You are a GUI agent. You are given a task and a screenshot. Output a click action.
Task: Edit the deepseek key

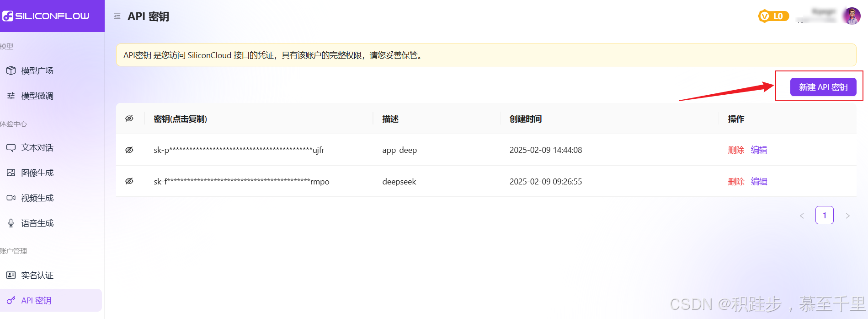(759, 181)
